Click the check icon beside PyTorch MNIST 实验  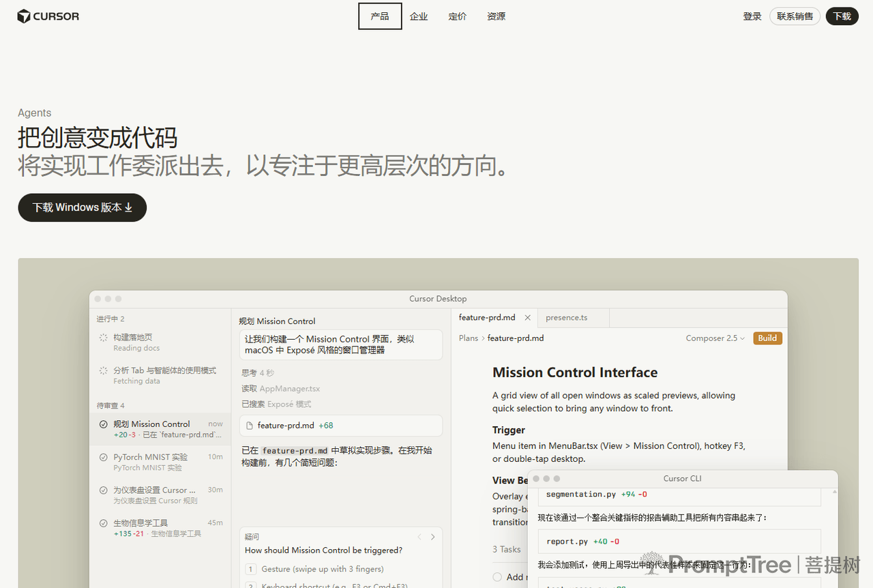104,457
